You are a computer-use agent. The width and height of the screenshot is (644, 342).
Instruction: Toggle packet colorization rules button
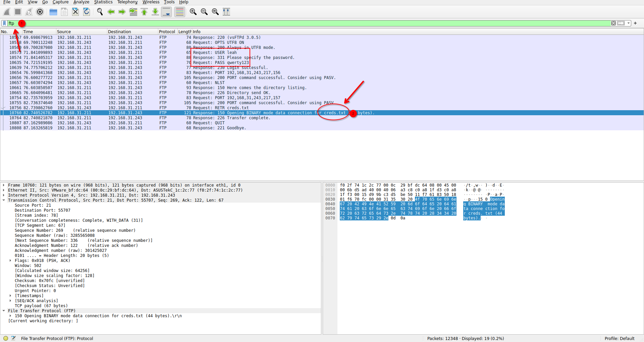(180, 12)
